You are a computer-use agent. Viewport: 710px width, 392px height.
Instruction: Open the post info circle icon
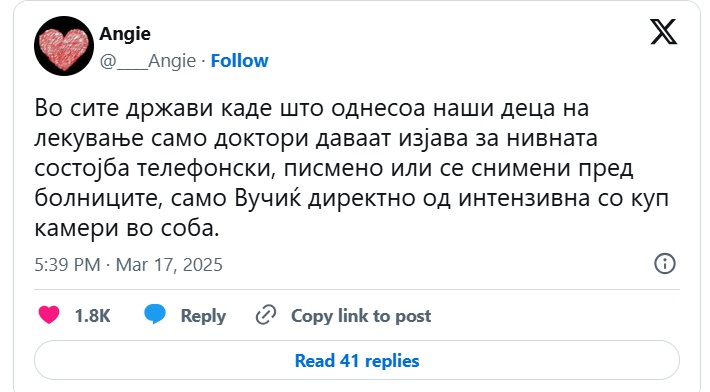tap(665, 263)
